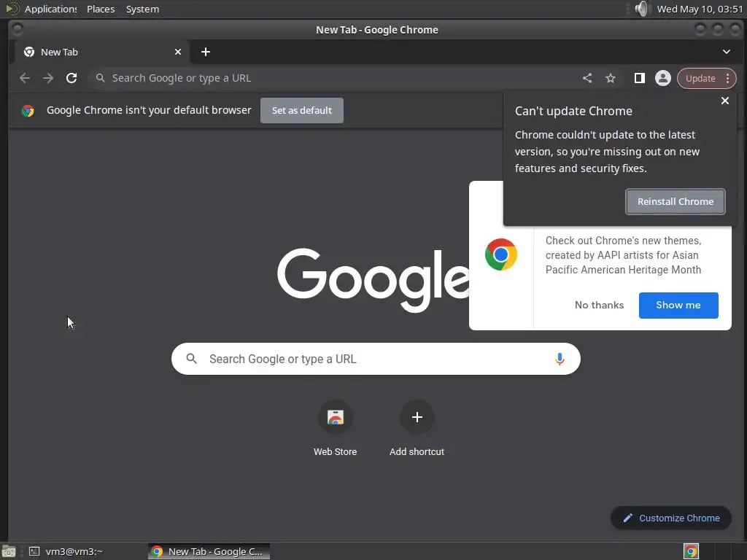Open the side panel icon
This screenshot has width=747, height=560.
pos(639,78)
